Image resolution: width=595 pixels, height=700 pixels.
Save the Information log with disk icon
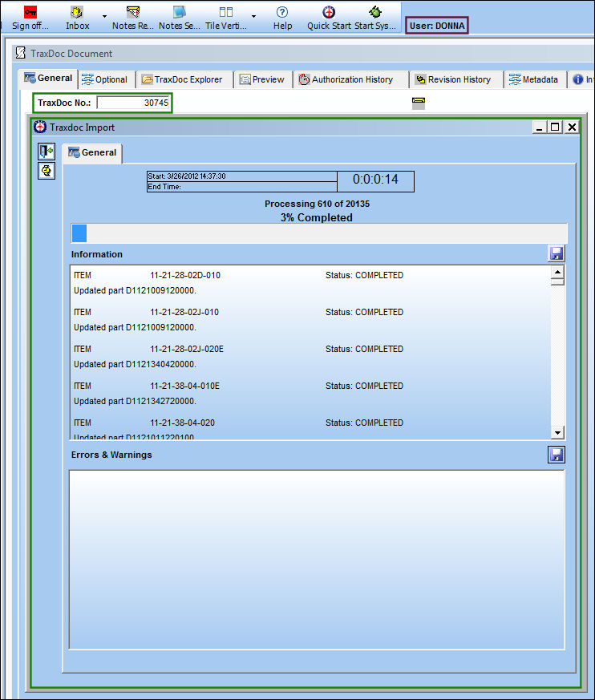[x=557, y=253]
